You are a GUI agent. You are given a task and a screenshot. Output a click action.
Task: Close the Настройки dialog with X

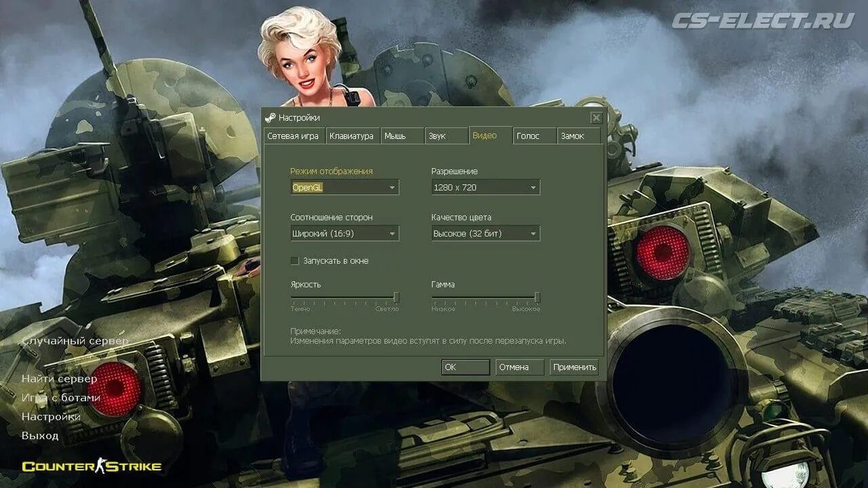[x=596, y=118]
